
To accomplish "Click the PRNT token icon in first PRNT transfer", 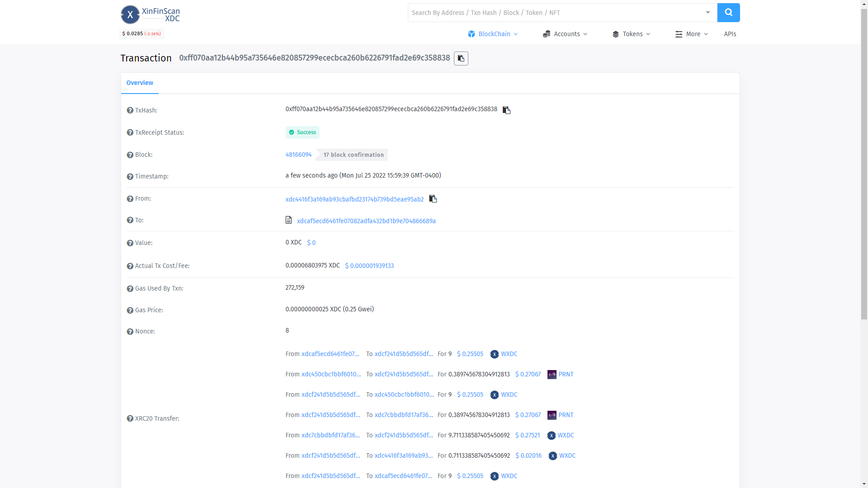I will (x=552, y=375).
